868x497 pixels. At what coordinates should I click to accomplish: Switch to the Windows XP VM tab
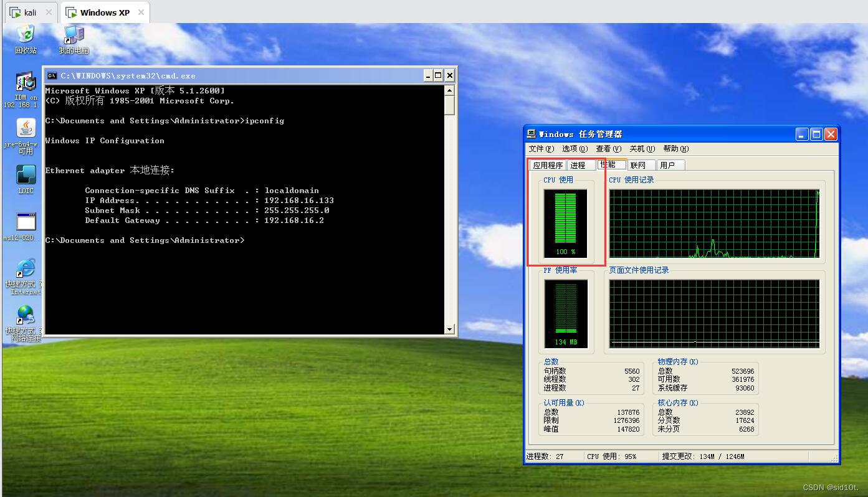pyautogui.click(x=105, y=12)
